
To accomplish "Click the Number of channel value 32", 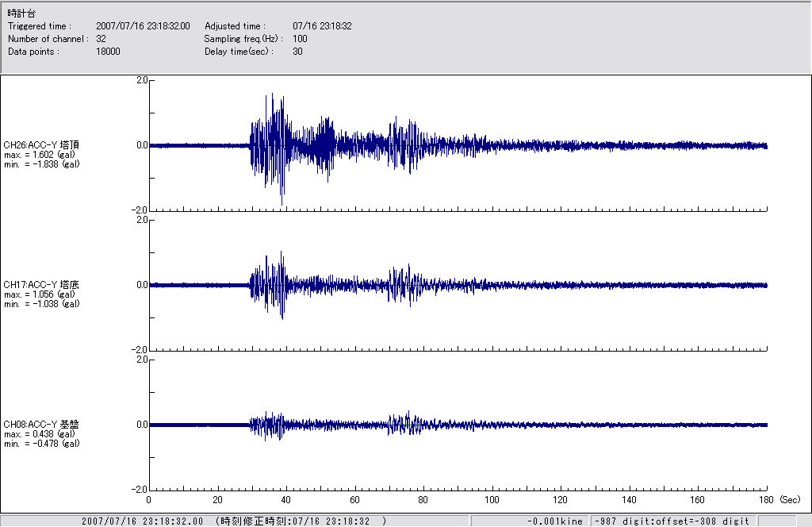I will tap(101, 38).
